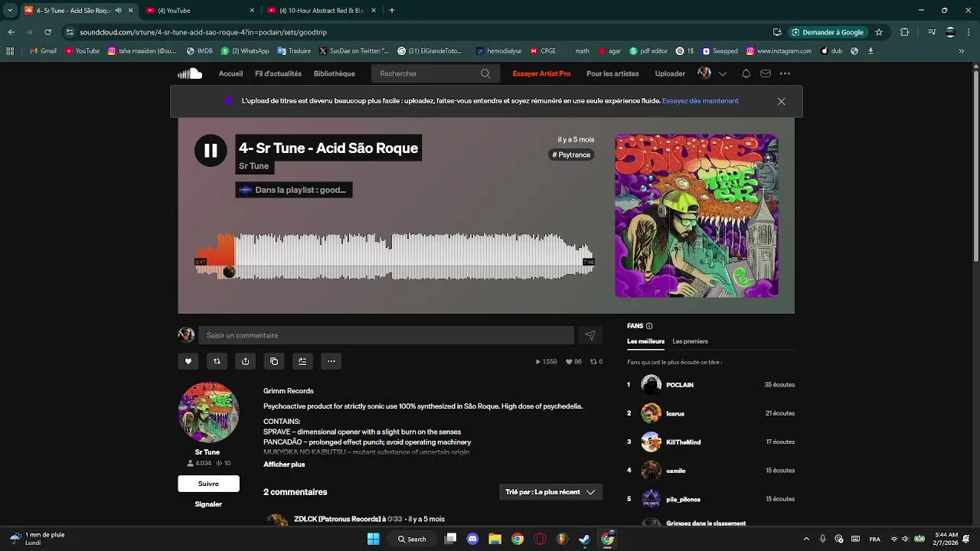Click the share track icon
The height and width of the screenshot is (551, 980).
(x=245, y=361)
